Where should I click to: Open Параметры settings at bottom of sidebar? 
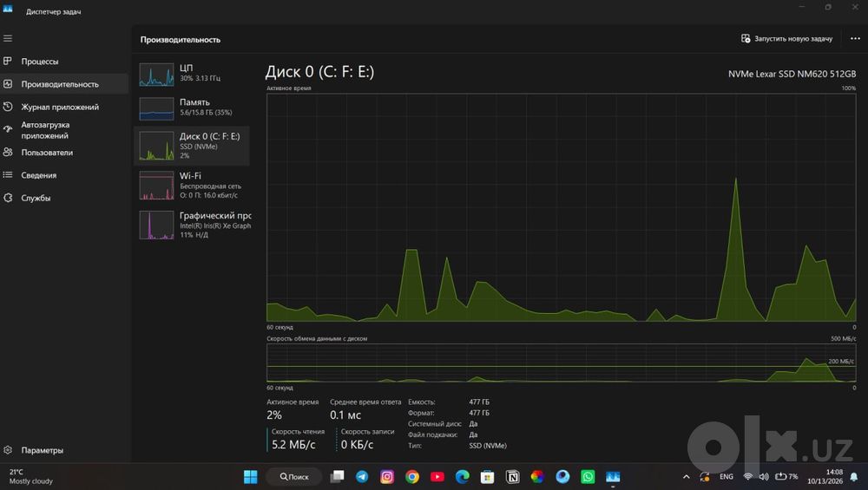64,450
